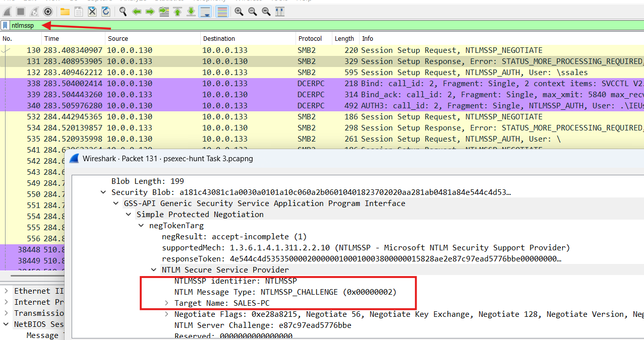
Task: Select the responseToken line
Action: (362, 259)
